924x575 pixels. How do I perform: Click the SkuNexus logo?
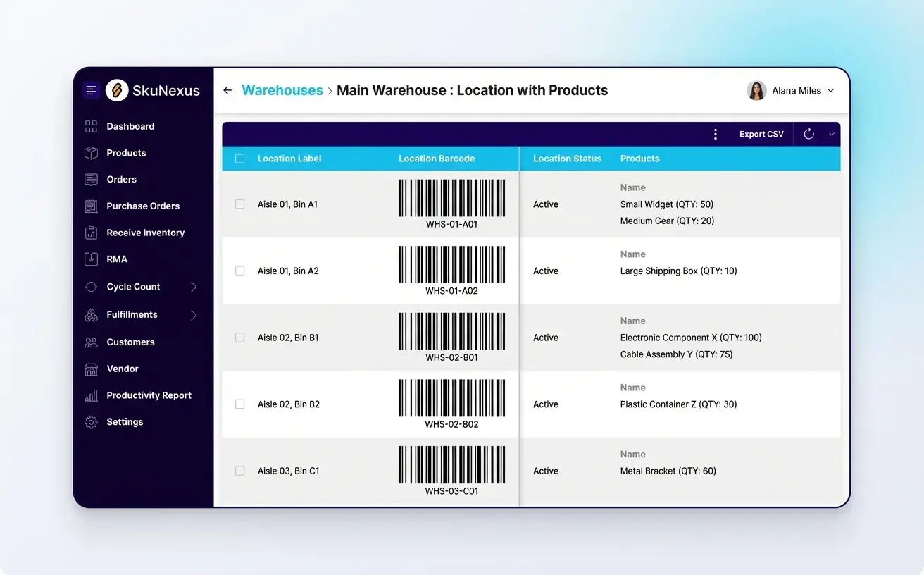[117, 90]
